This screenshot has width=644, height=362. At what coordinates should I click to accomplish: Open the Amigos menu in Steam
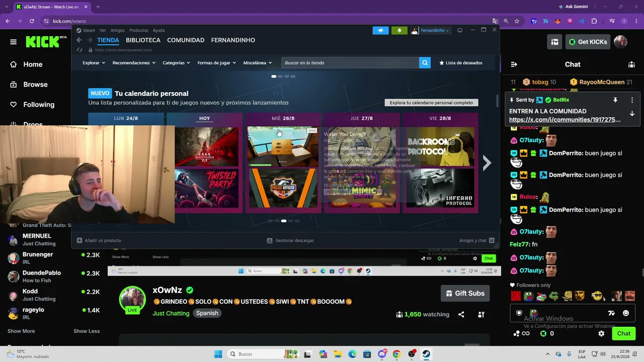coord(117,30)
